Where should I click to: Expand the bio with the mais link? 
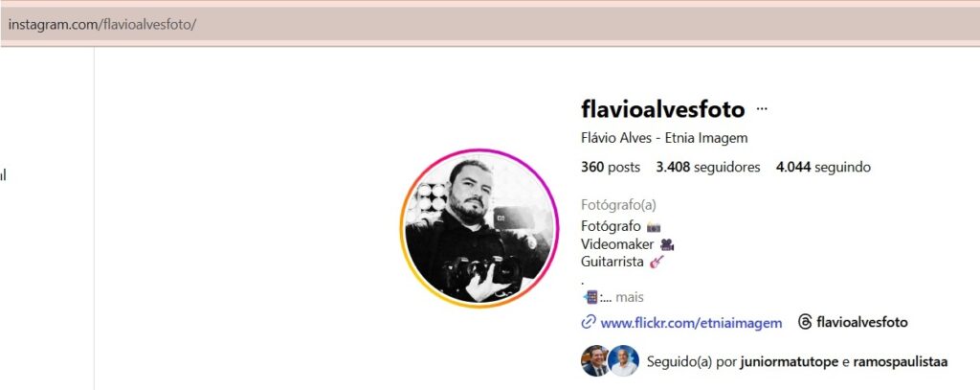(x=630, y=297)
